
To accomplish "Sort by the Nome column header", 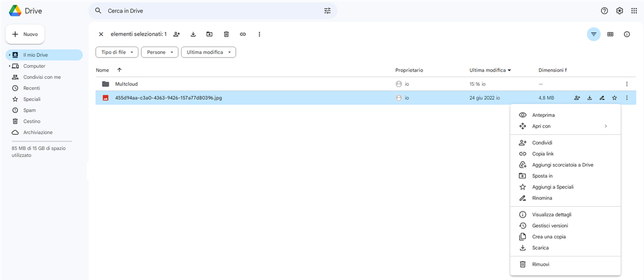I will pos(102,70).
